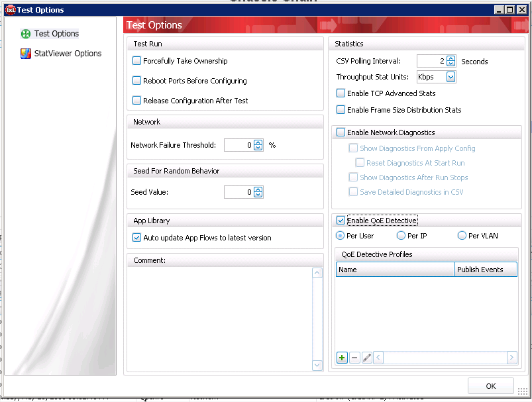Viewport: 532px width, 402px height.
Task: Enable Forcefully Take Ownership
Action: click(136, 61)
